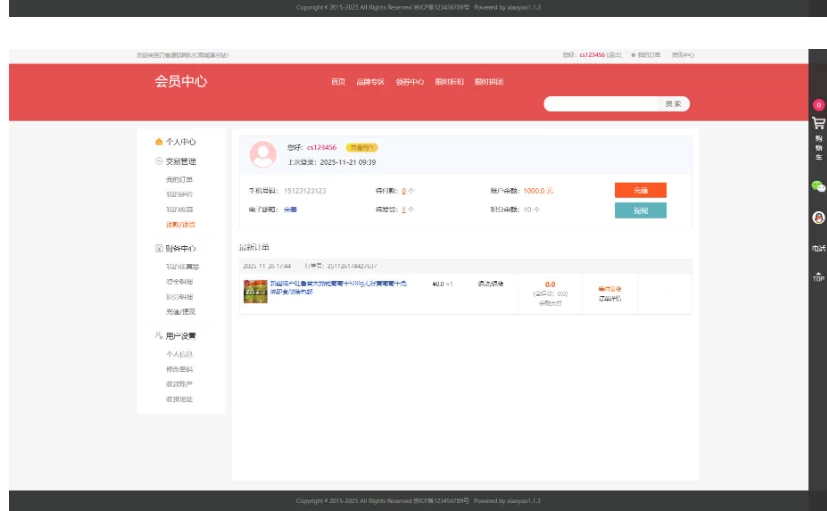Viewport: 827px width, 511px height.
Task: Click the last login time 2025-11-21 09:39
Action: (x=348, y=162)
